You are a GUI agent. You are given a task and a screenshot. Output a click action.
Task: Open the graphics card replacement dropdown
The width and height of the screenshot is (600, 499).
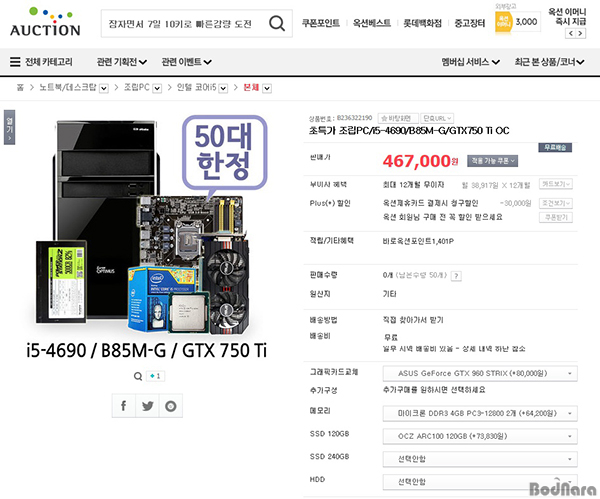pyautogui.click(x=480, y=373)
